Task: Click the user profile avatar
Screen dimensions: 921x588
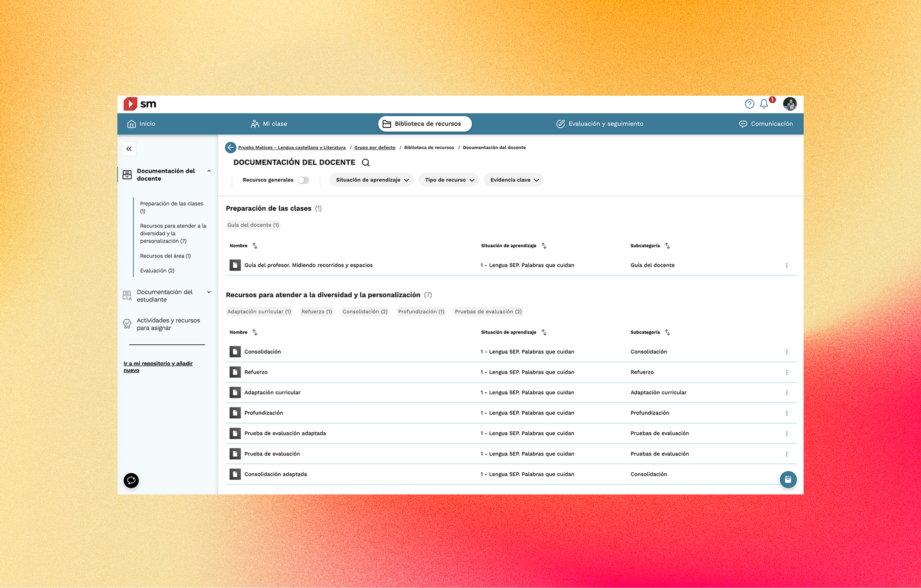Action: (x=789, y=104)
